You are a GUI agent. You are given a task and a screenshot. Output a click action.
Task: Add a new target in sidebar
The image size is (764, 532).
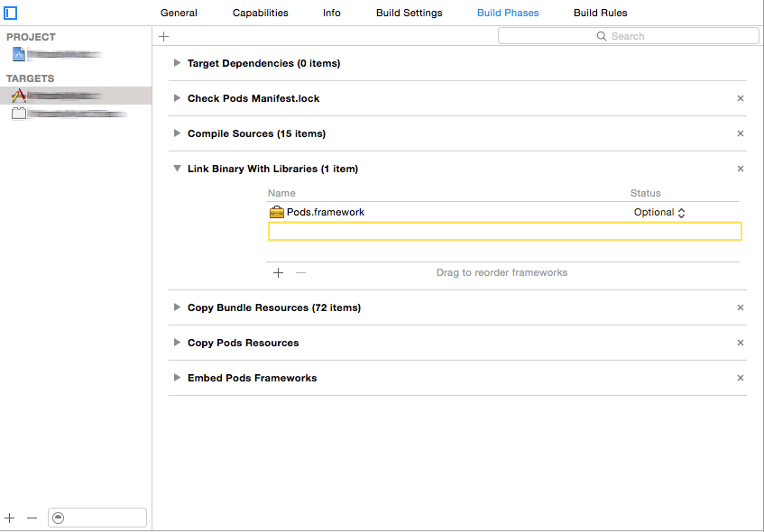[10, 518]
